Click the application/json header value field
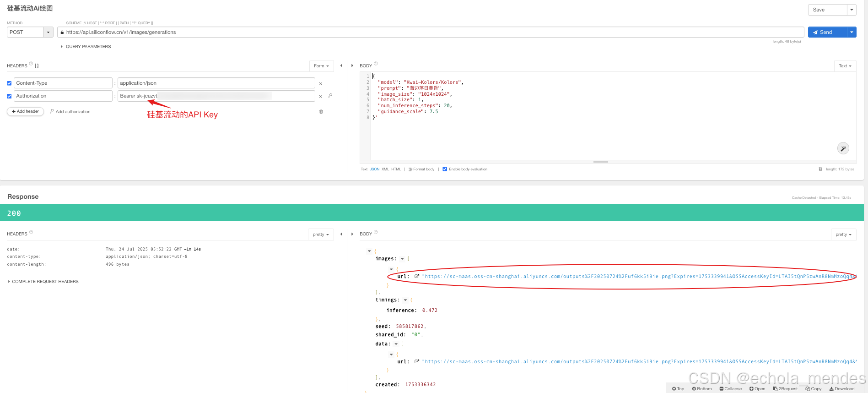 pyautogui.click(x=216, y=83)
